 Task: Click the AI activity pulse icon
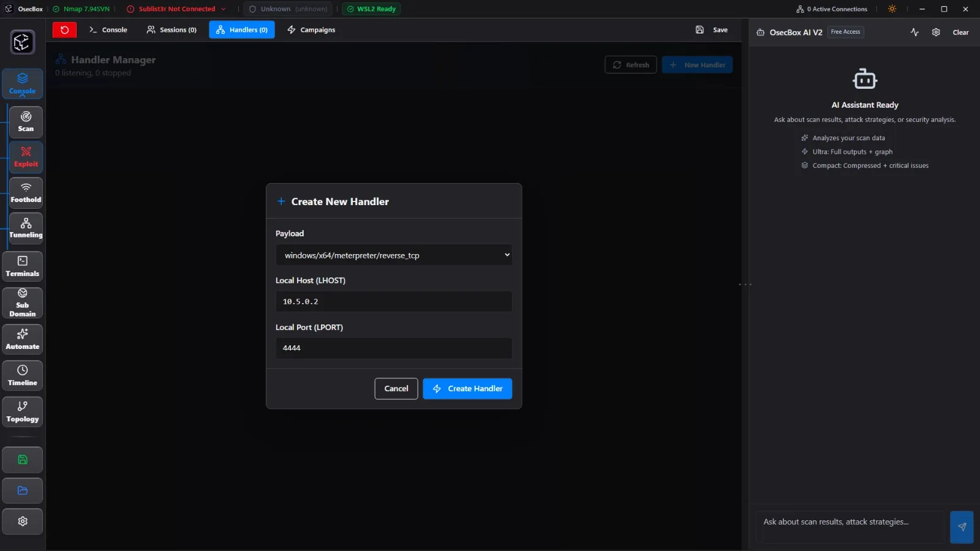[914, 32]
